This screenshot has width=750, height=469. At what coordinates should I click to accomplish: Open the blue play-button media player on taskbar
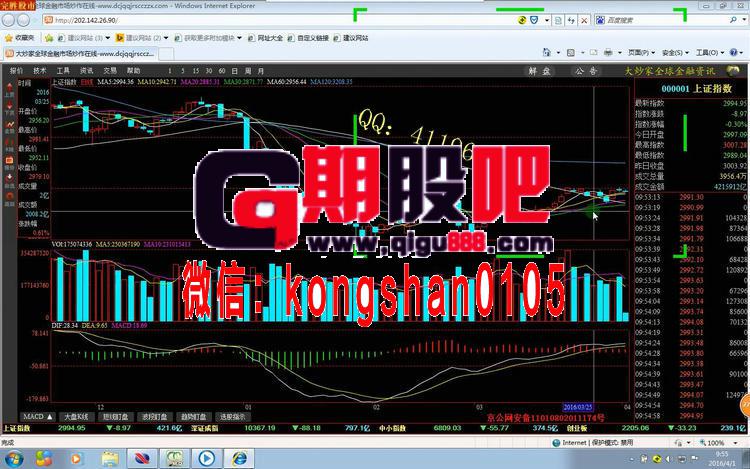tap(207, 459)
